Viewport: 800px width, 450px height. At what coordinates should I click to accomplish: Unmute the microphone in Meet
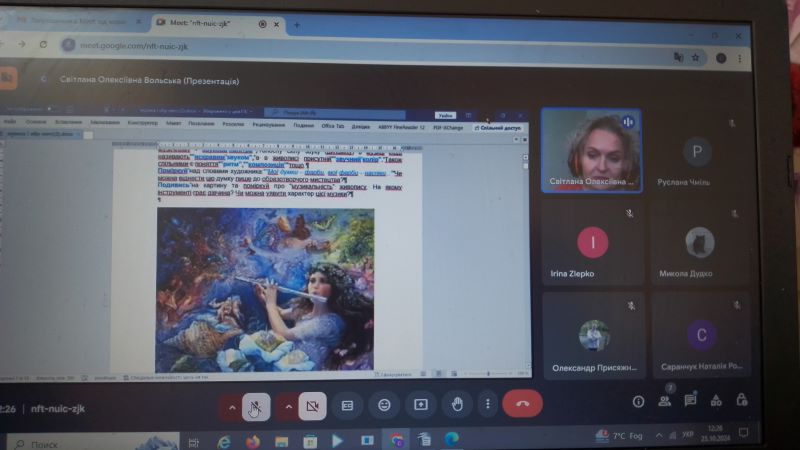coord(256,407)
